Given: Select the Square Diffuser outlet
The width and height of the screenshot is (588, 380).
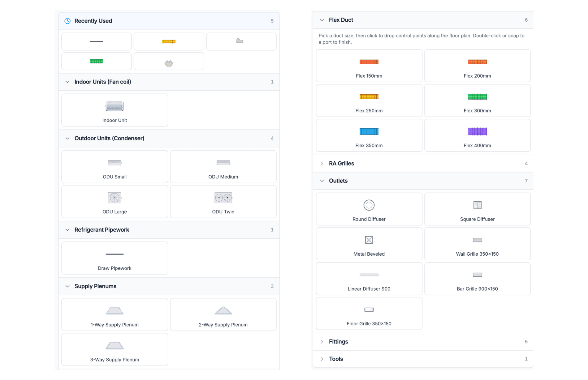Looking at the screenshot, I should click(477, 209).
